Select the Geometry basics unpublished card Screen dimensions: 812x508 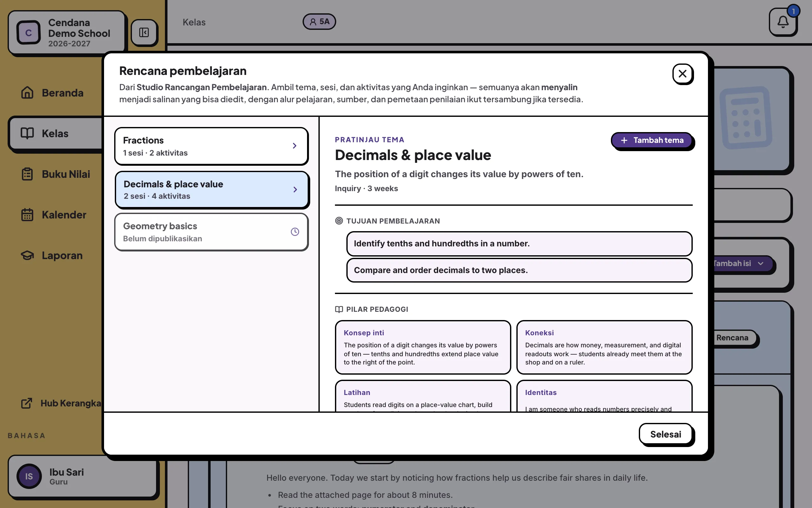point(211,232)
